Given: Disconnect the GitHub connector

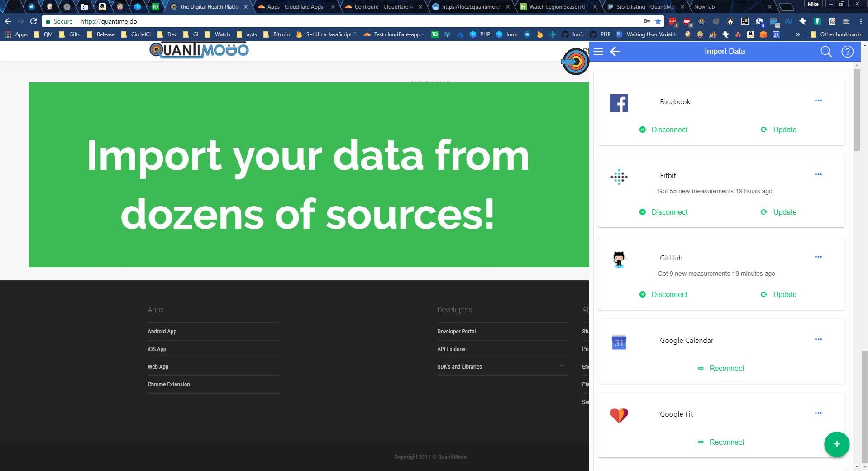Looking at the screenshot, I should point(663,295).
